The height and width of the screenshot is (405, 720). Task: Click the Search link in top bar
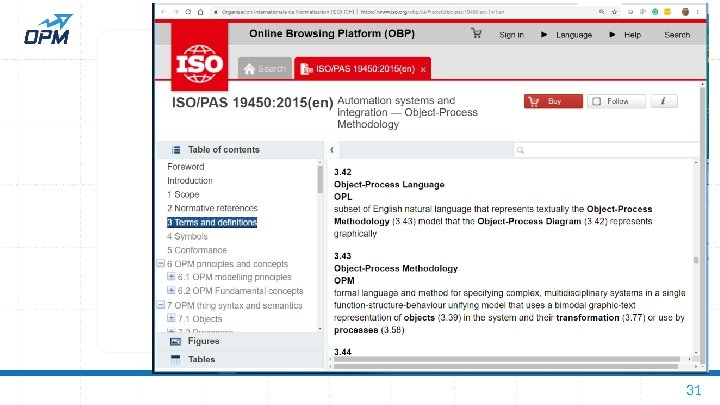677,34
